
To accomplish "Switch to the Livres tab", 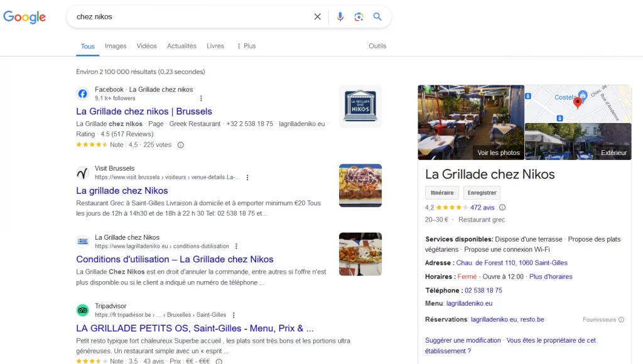I will (x=215, y=46).
